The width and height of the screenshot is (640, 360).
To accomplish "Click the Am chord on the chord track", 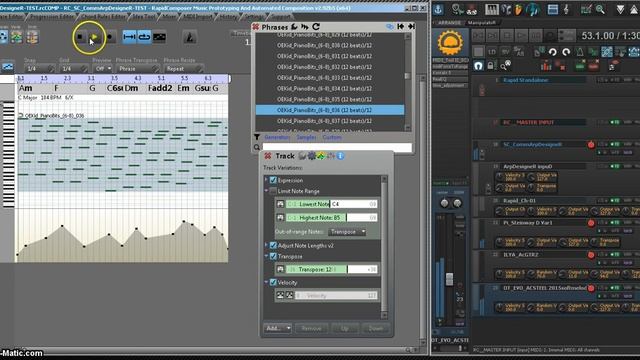I will coord(25,88).
